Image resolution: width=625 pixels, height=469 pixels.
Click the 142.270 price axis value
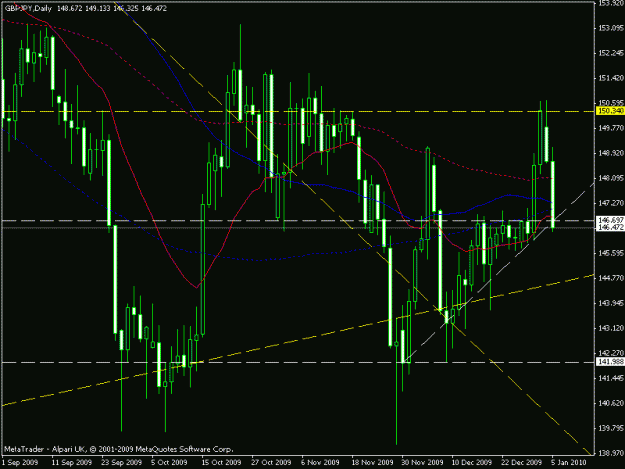tap(611, 353)
